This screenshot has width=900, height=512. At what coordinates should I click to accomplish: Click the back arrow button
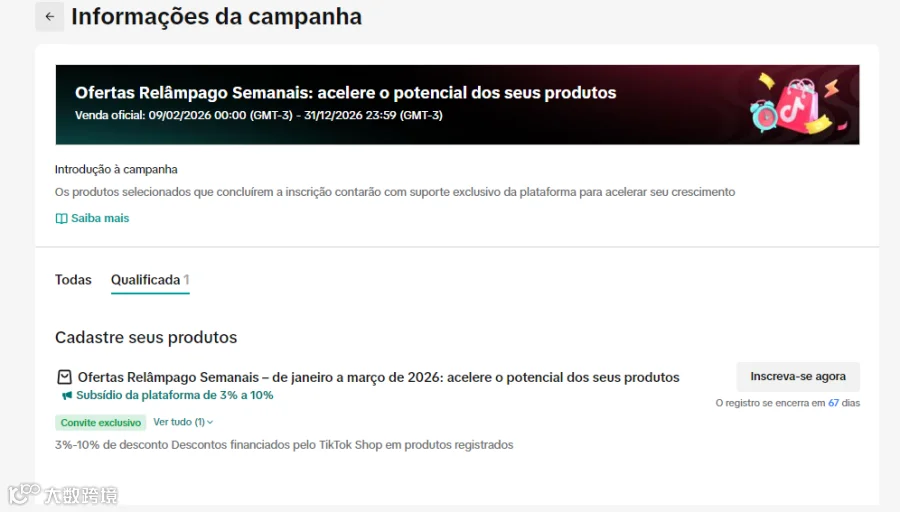[x=50, y=17]
